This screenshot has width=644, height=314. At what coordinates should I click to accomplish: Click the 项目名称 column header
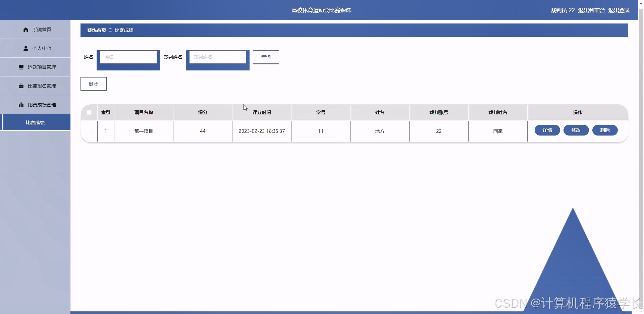pos(144,112)
